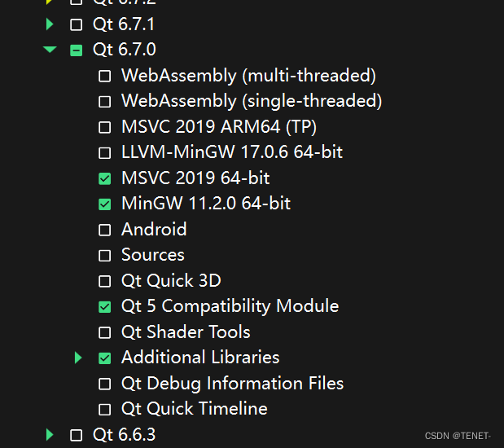Select the Qt Shader Tools text
Image resolution: width=504 pixels, height=448 pixels.
click(186, 332)
